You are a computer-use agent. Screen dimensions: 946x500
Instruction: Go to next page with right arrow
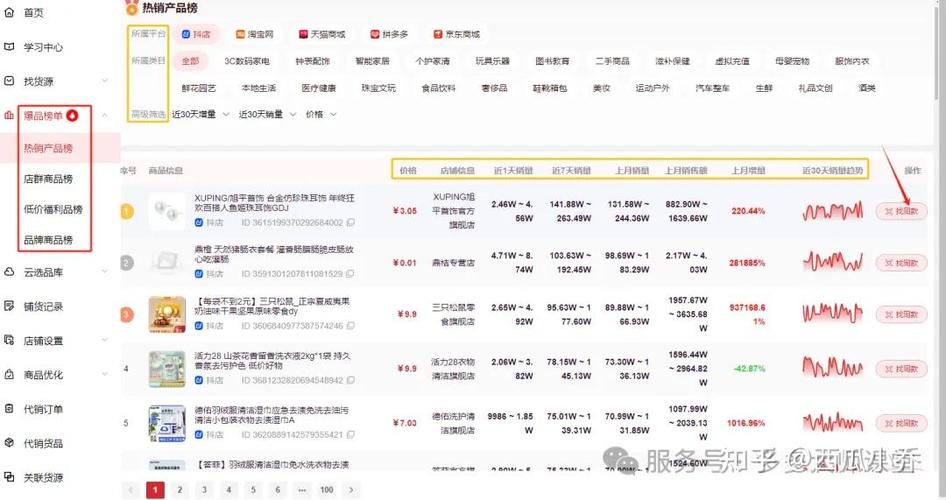click(x=351, y=490)
